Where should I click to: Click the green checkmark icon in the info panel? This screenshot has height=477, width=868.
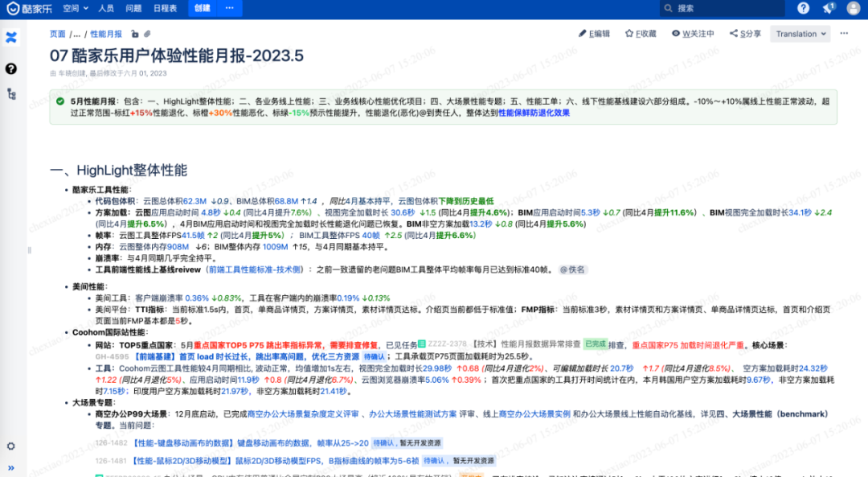click(60, 101)
